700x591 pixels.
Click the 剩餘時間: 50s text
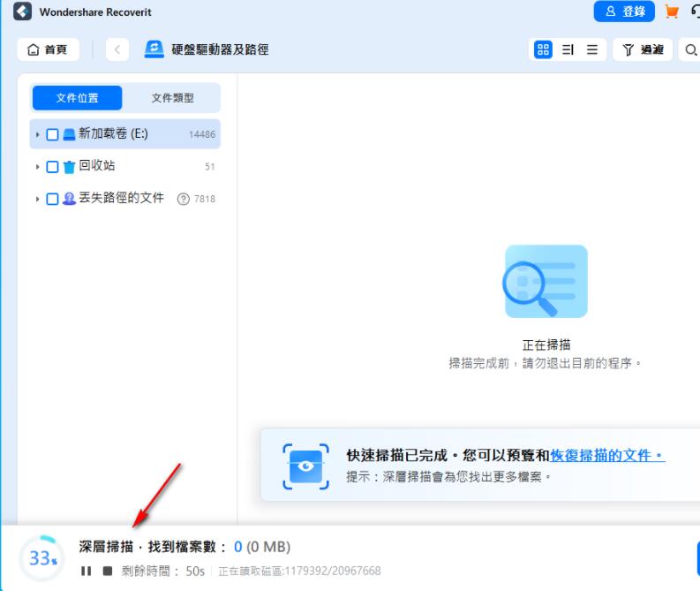click(x=163, y=571)
